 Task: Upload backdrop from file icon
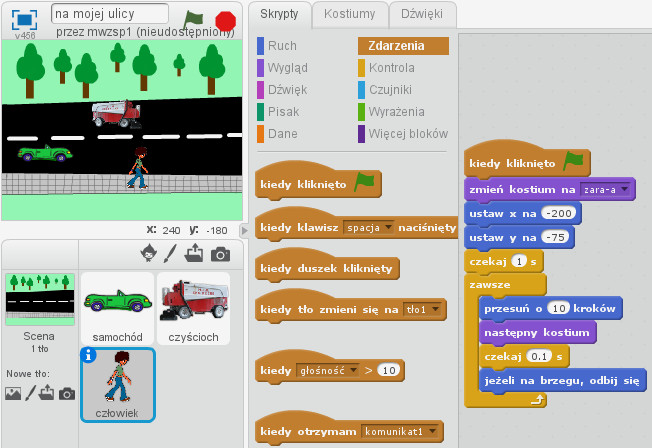[46, 392]
